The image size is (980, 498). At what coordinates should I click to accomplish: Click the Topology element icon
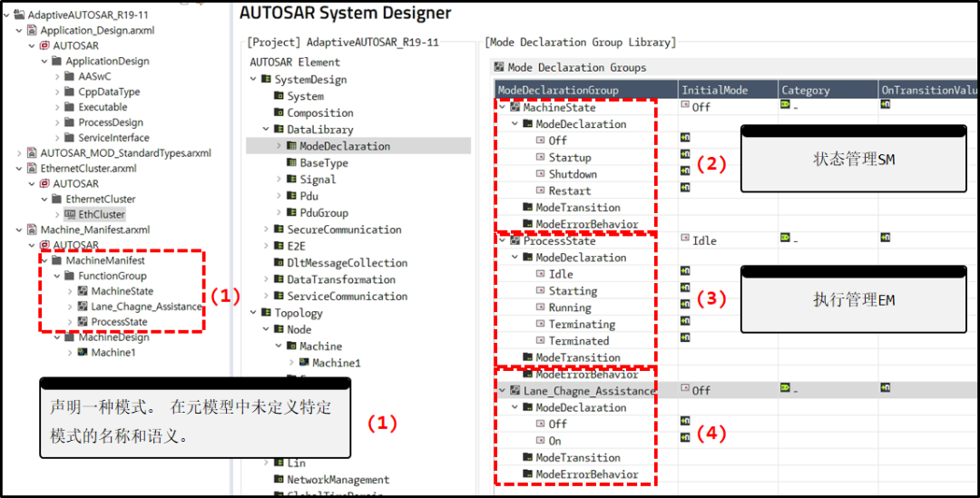tap(266, 313)
